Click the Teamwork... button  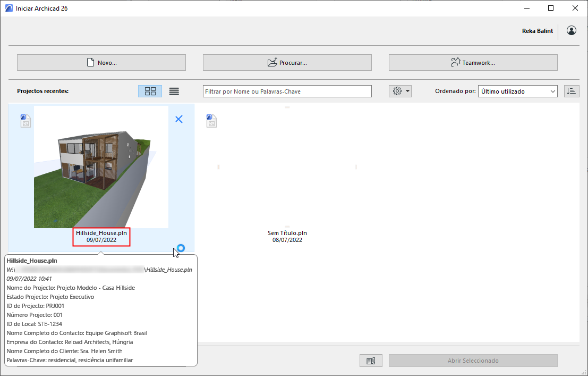pos(473,63)
